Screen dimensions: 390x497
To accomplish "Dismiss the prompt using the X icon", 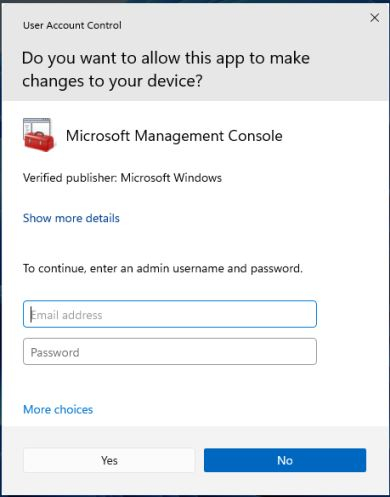I will (x=374, y=18).
